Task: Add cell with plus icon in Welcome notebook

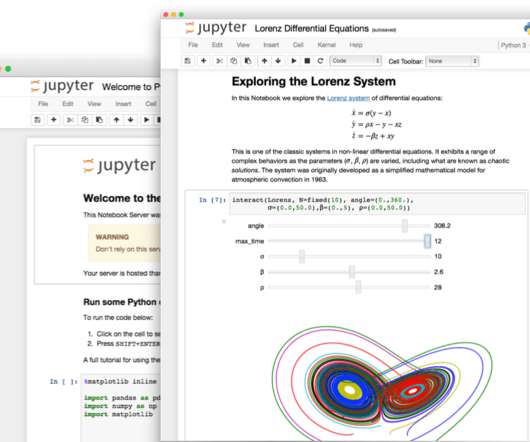Action: 53,120
